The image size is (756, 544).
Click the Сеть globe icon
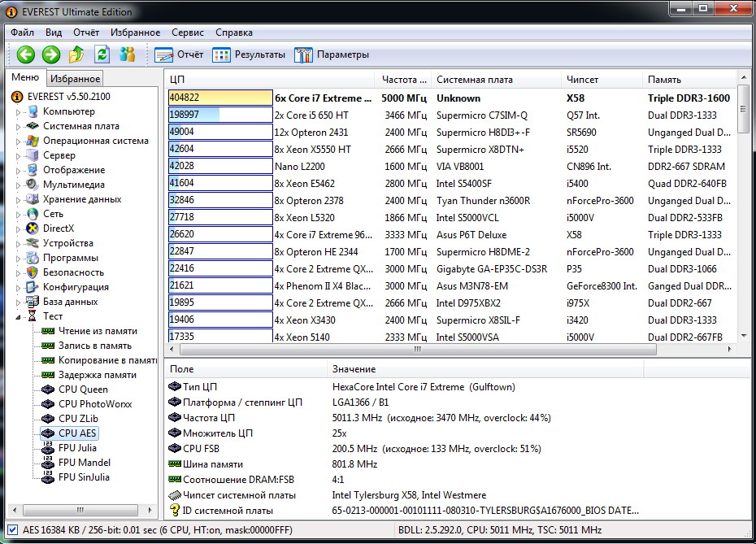pyautogui.click(x=33, y=214)
